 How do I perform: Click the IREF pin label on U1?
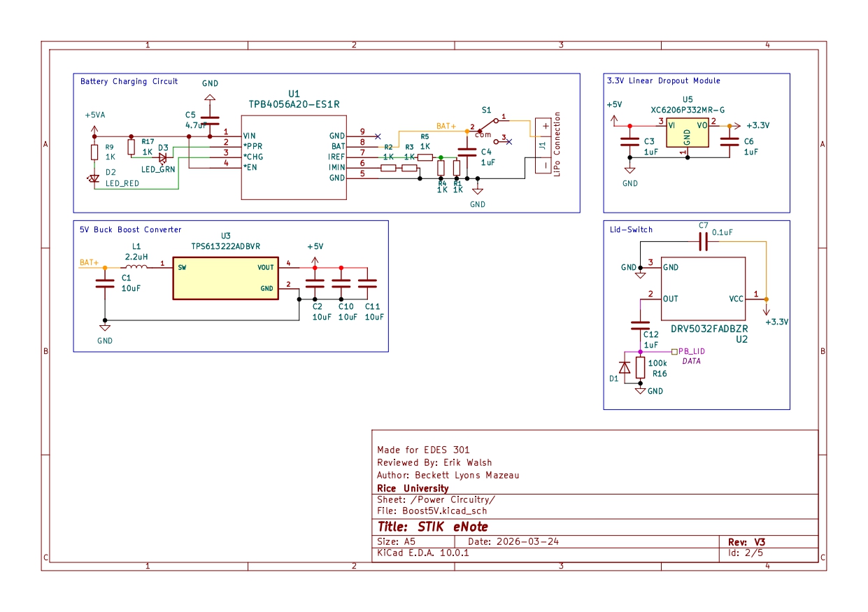click(336, 157)
